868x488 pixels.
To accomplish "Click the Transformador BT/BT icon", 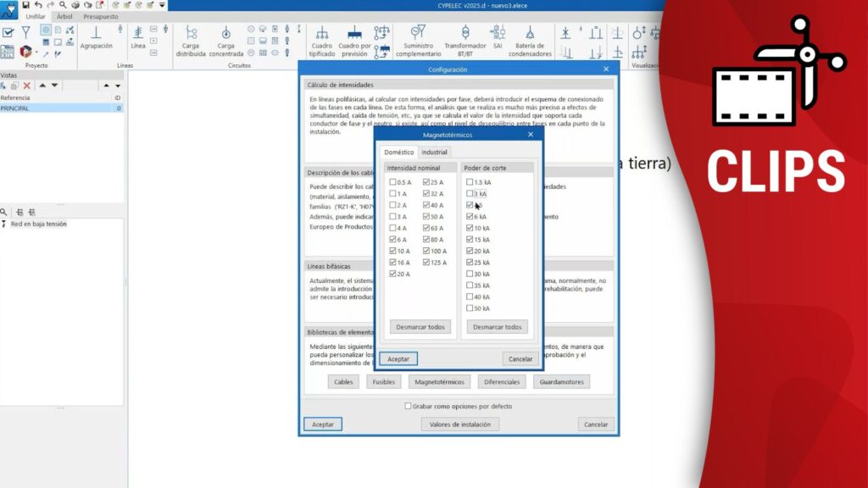I will click(465, 34).
